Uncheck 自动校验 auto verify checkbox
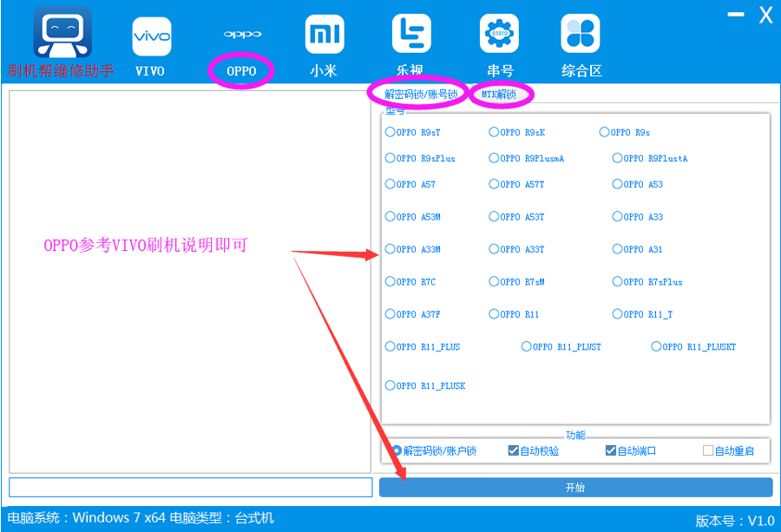This screenshot has height=532, width=781. [534, 450]
